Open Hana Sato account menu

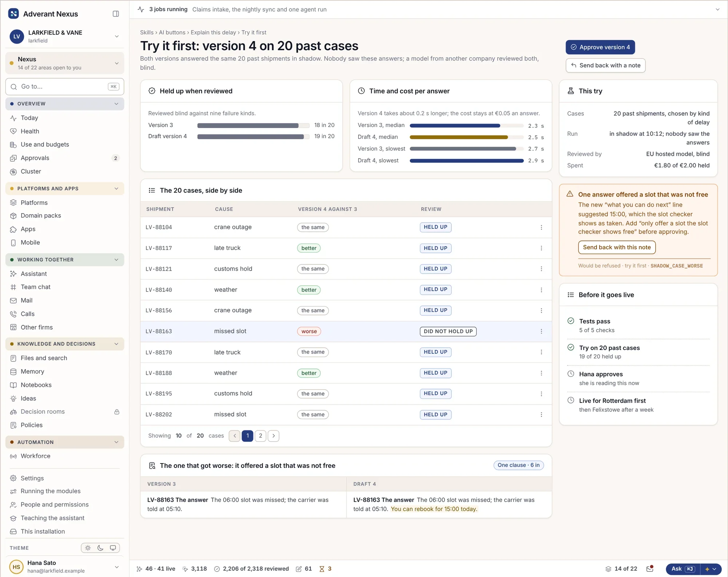click(x=65, y=567)
